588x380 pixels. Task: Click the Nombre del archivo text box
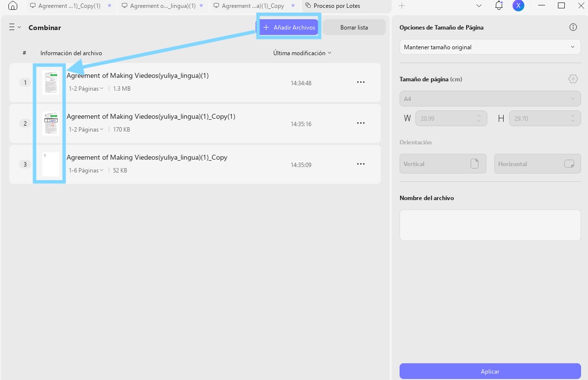[x=490, y=225]
